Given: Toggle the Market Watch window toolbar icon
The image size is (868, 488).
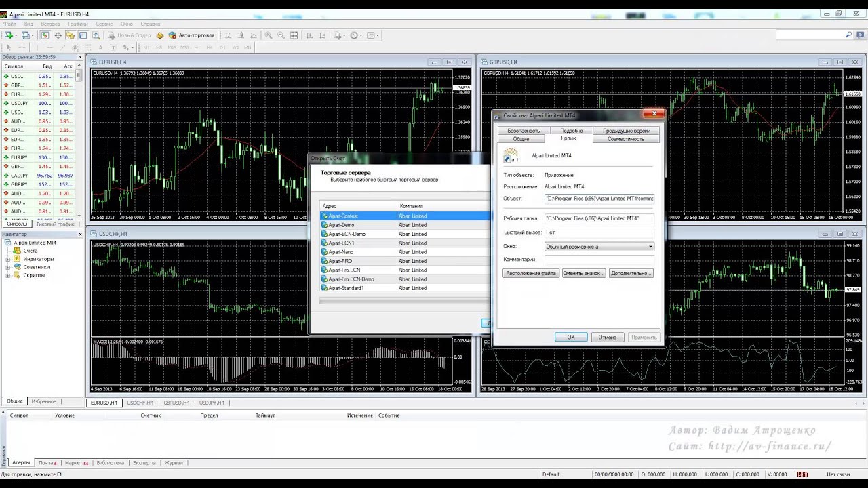Looking at the screenshot, I should click(x=45, y=35).
